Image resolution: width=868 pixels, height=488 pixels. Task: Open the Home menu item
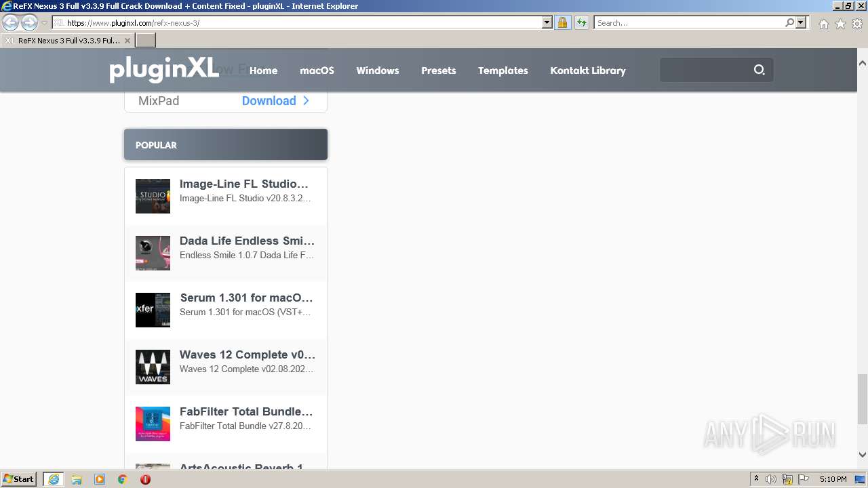click(263, 70)
